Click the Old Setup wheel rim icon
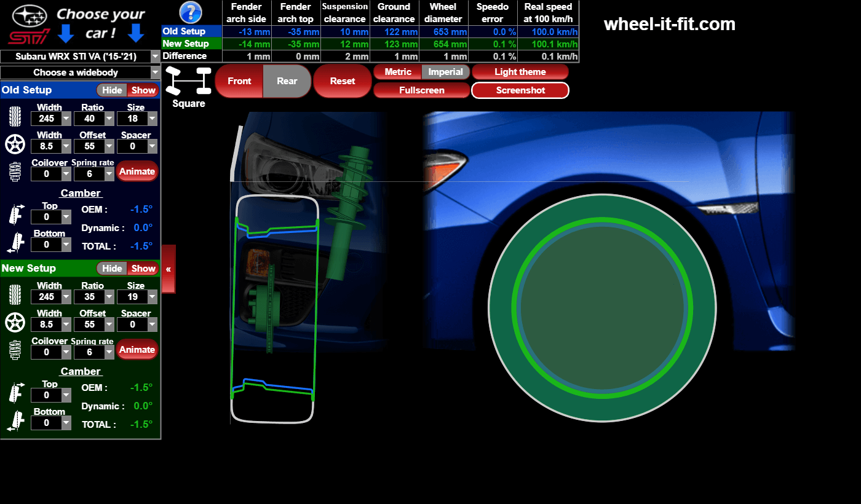Screen dimensions: 861x504 pyautogui.click(x=15, y=144)
